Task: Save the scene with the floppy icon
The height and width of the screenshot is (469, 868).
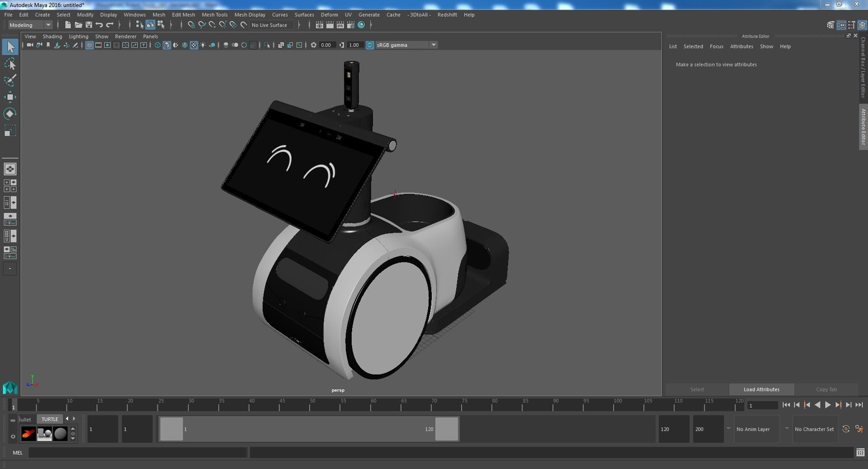Action: pos(89,25)
